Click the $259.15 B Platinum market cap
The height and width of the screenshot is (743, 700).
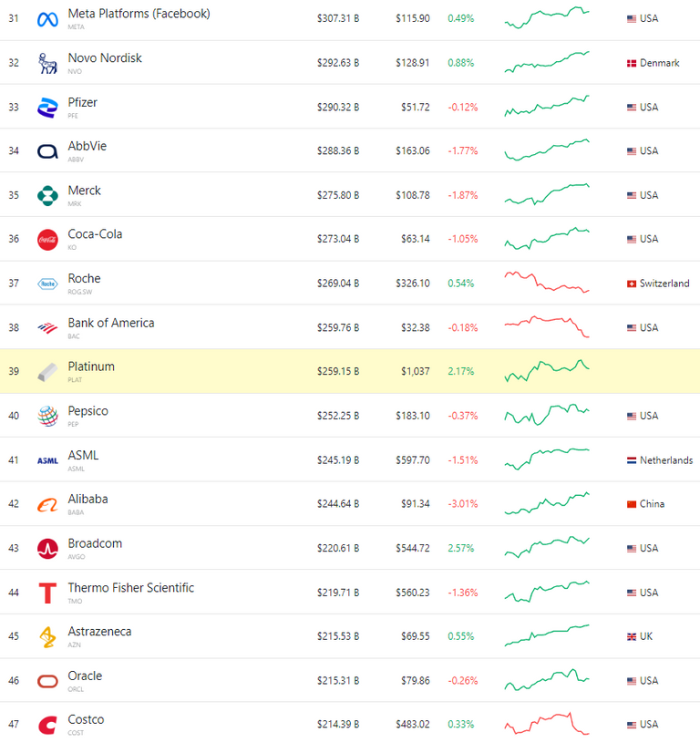337,372
